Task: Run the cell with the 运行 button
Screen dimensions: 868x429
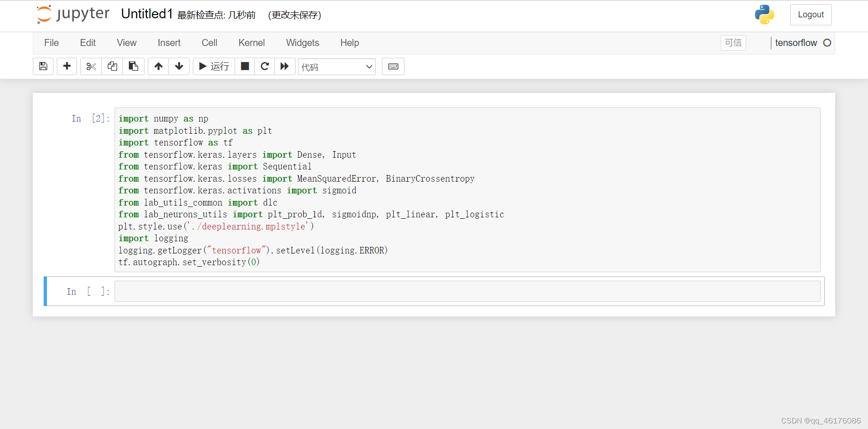Action: coord(214,67)
